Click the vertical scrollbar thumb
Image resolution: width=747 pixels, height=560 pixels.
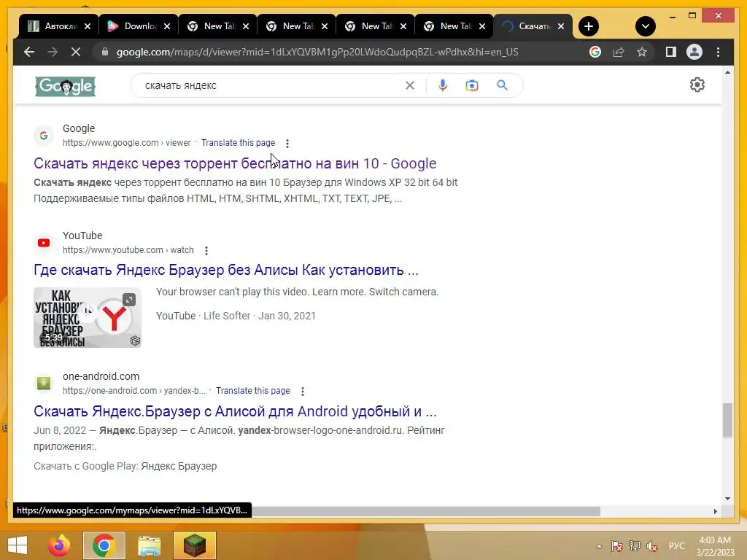click(727, 420)
